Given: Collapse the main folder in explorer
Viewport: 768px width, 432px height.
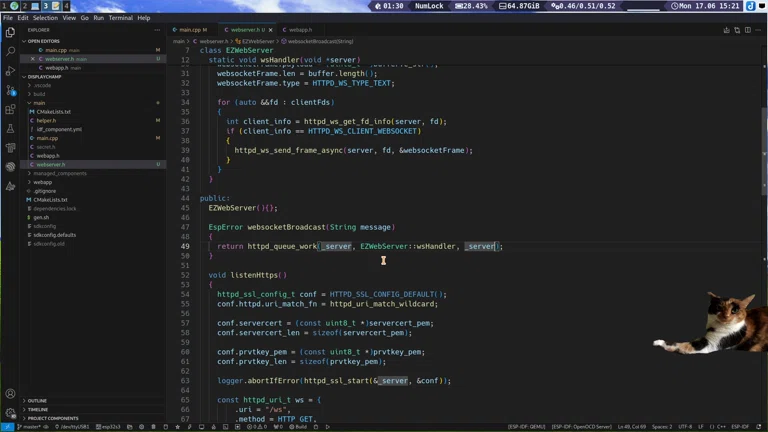Looking at the screenshot, I should (x=39, y=103).
